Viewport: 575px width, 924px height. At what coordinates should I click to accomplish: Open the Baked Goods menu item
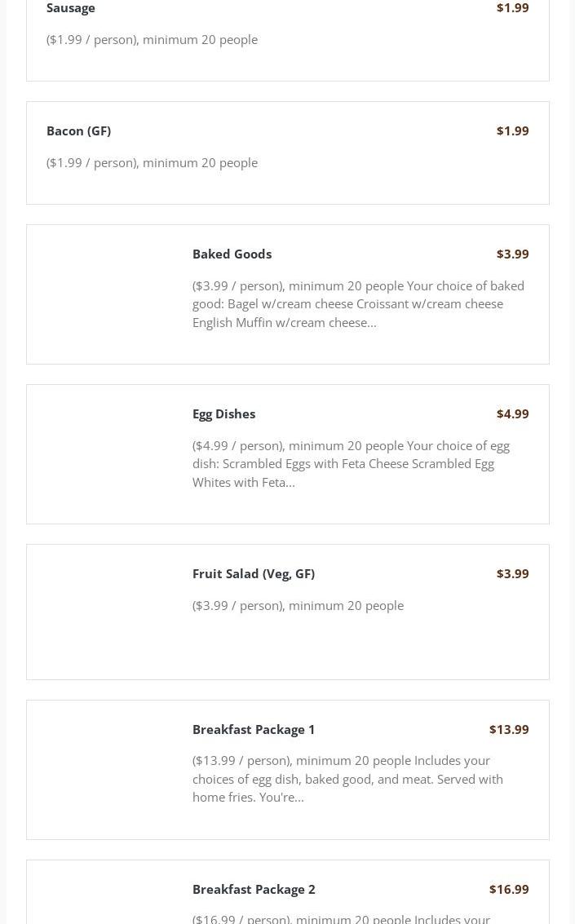click(232, 254)
